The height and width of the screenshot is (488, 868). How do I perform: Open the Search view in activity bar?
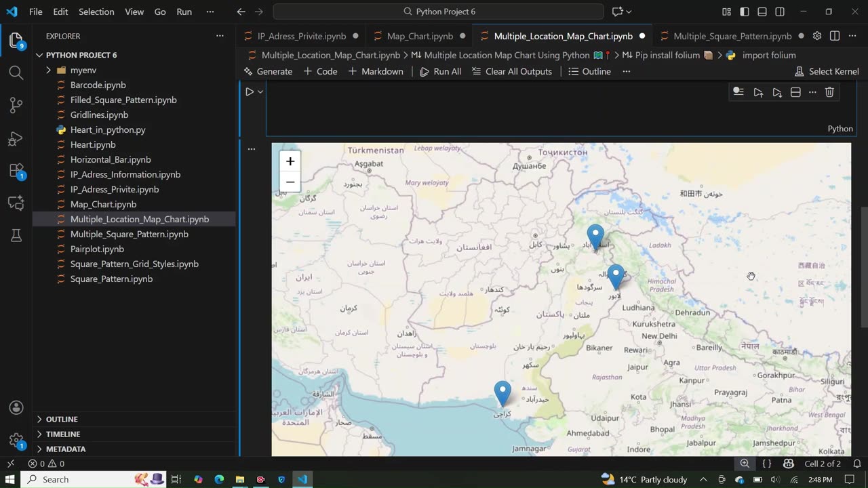[16, 73]
